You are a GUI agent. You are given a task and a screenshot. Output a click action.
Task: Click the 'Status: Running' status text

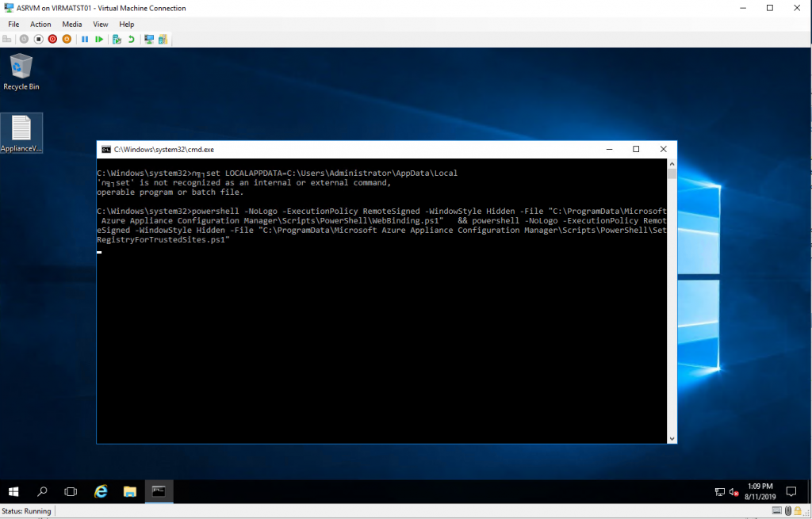tap(26, 511)
